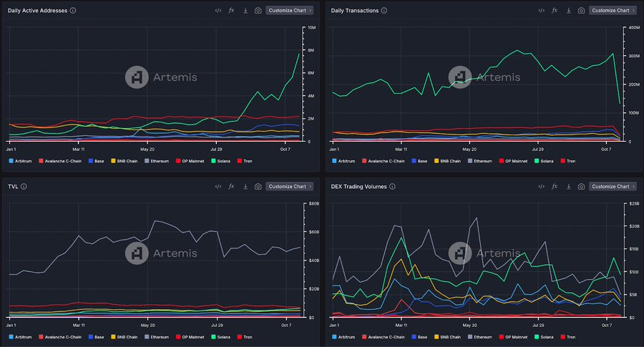
Task: Toggle Base series in Daily Transactions legend
Action: point(421,161)
